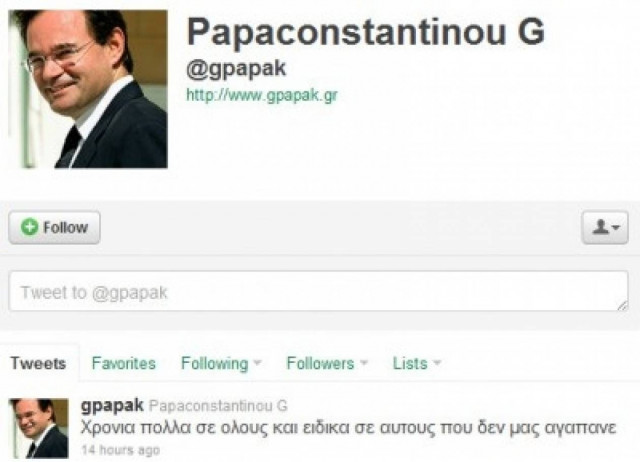The width and height of the screenshot is (640, 462).
Task: Expand the Followers dropdown tab
Action: click(327, 363)
